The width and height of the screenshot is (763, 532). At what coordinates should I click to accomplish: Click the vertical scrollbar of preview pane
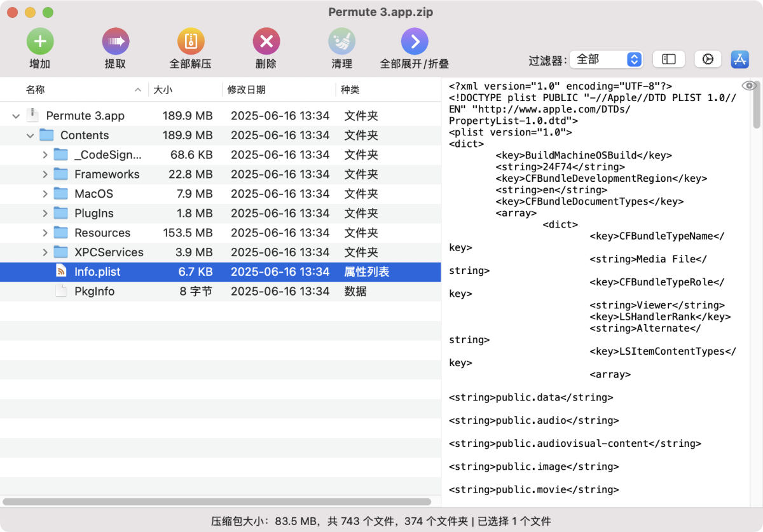757,105
